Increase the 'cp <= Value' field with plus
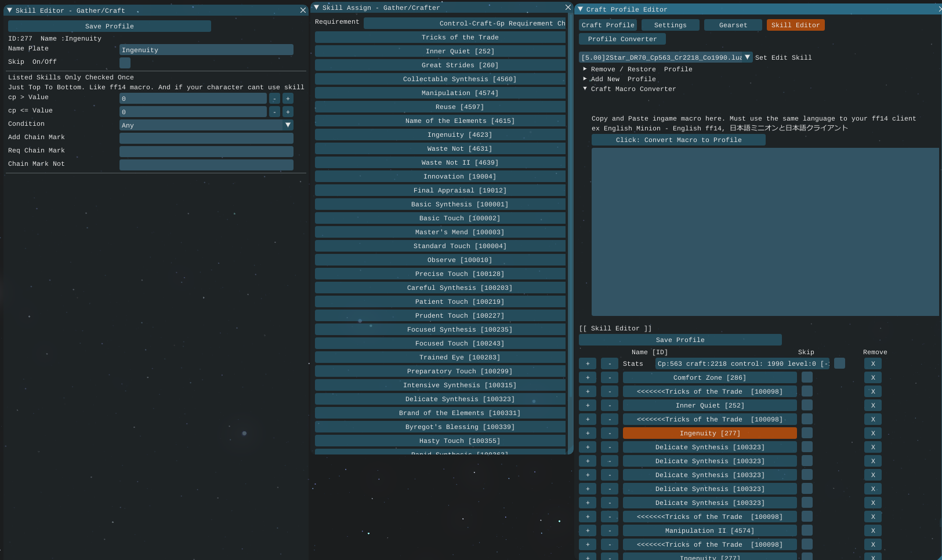This screenshot has width=942, height=560. click(x=288, y=112)
